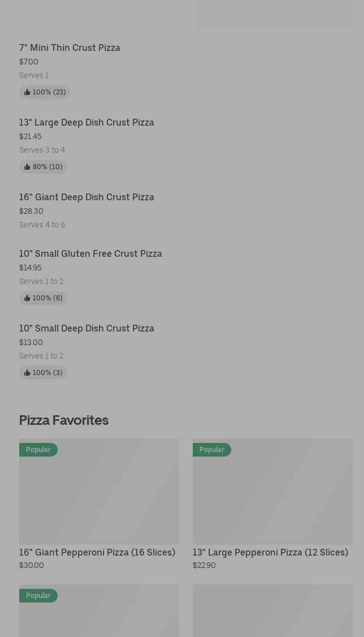Click thumbs-up icon on 13" Large Deep Dish
This screenshot has height=637, width=364.
pyautogui.click(x=27, y=167)
